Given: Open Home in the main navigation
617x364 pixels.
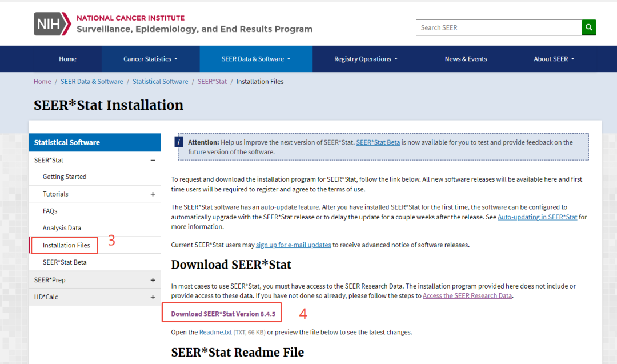Looking at the screenshot, I should coord(67,59).
